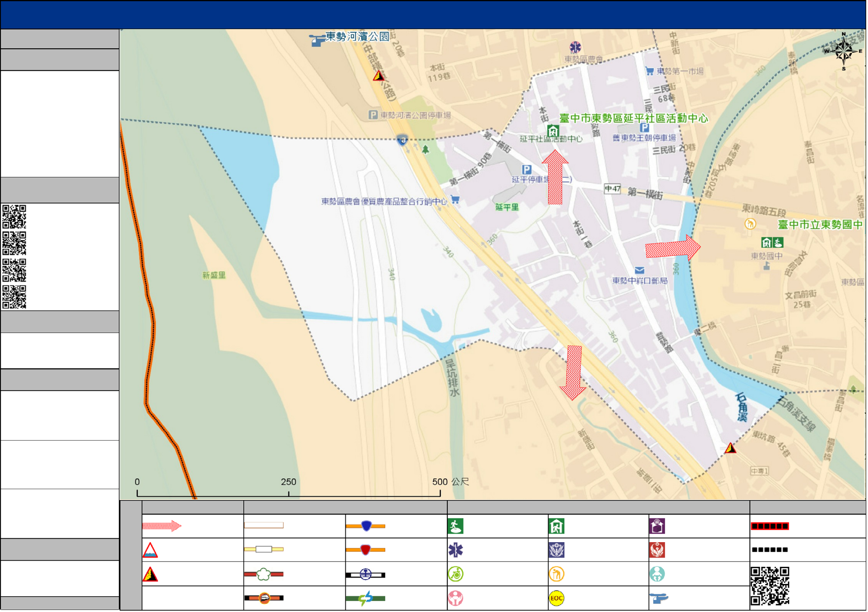This screenshot has height=612, width=868.
Task: Click the legend's green lightning line symbol
Action: tap(365, 599)
